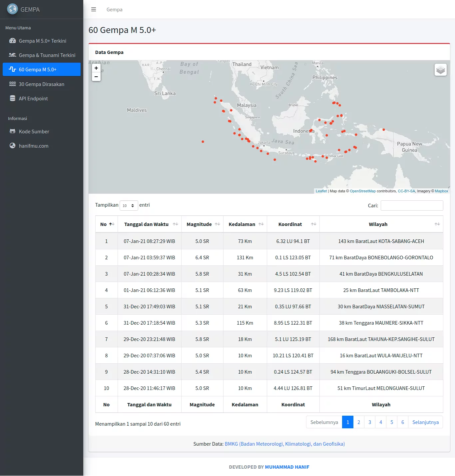Open Kode Sumber menu item
This screenshot has width=455, height=476.
coord(42,131)
